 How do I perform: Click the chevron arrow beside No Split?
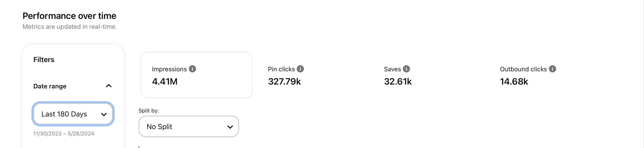point(230,127)
